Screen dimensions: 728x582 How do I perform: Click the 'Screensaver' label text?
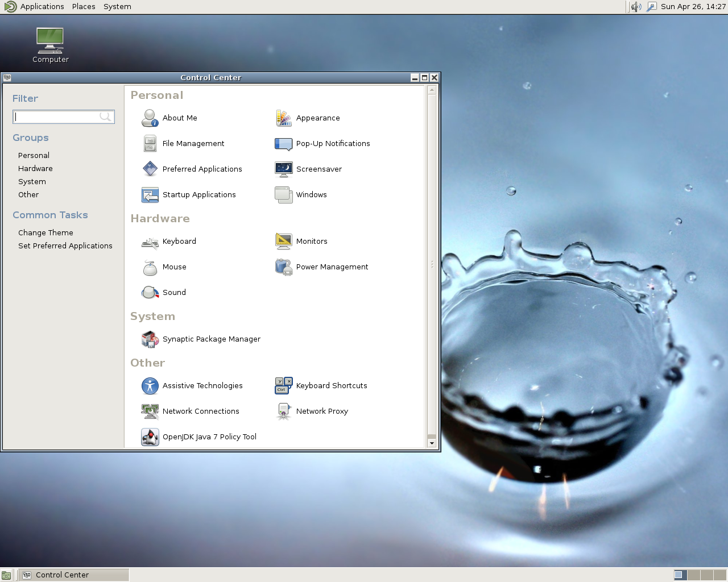click(x=319, y=169)
